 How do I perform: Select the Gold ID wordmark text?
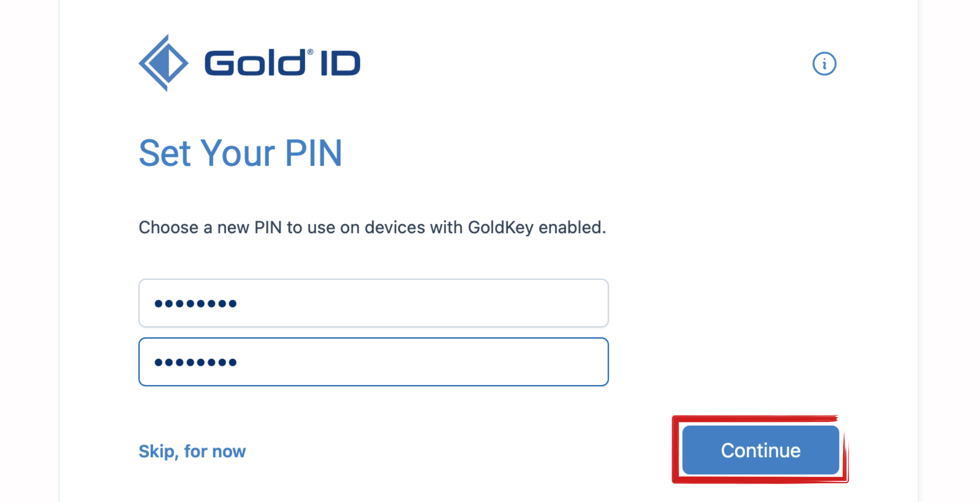tap(282, 62)
